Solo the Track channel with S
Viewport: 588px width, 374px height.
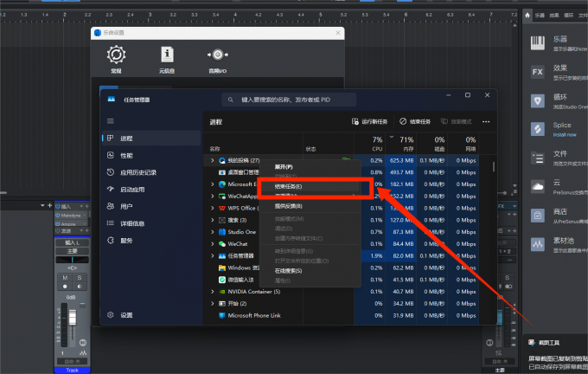[80, 278]
